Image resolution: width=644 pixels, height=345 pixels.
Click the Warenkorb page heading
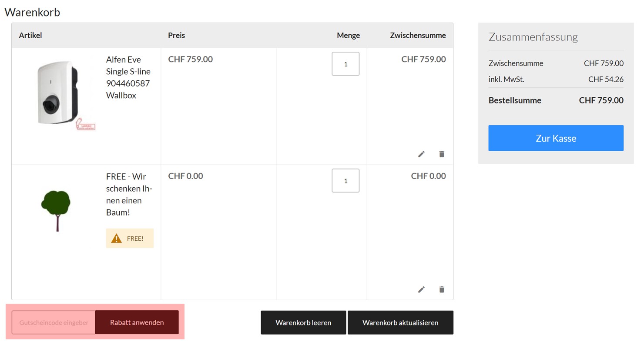32,12
